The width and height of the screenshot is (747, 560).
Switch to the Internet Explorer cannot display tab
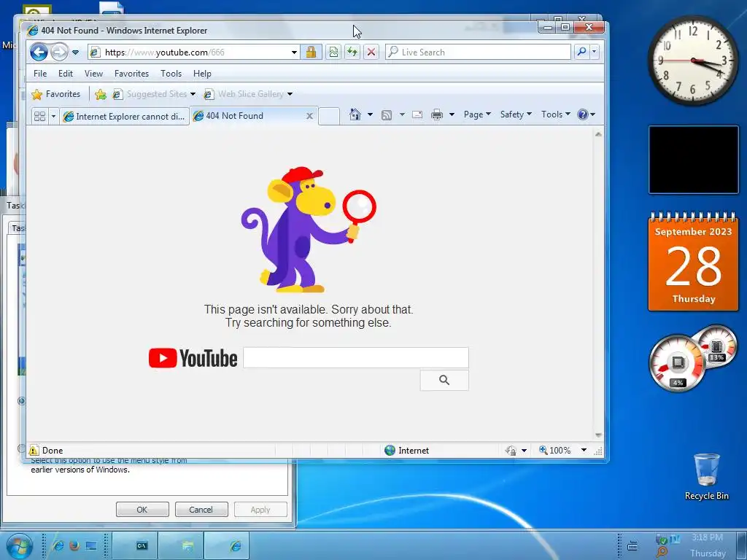tap(124, 116)
